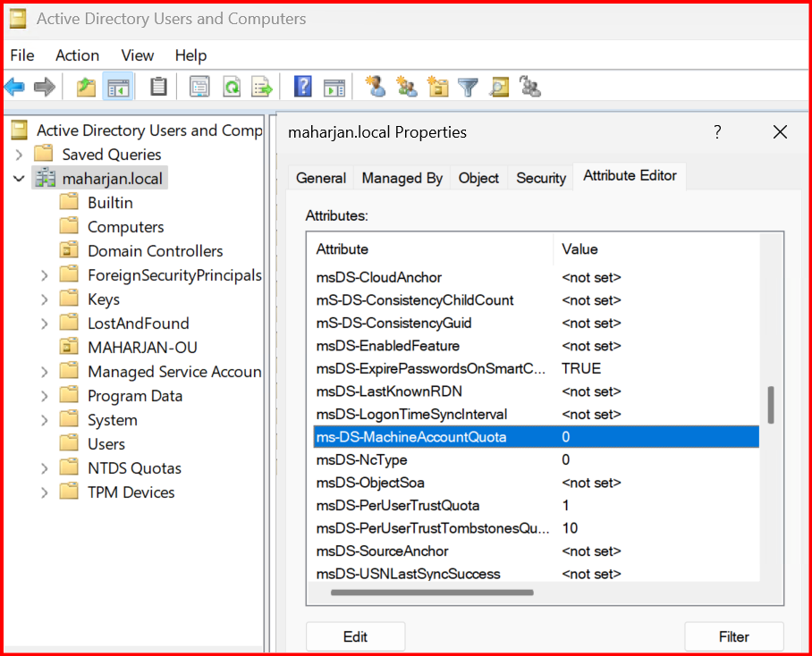Expand the Saved Queries tree node
The width and height of the screenshot is (812, 656).
[20, 155]
